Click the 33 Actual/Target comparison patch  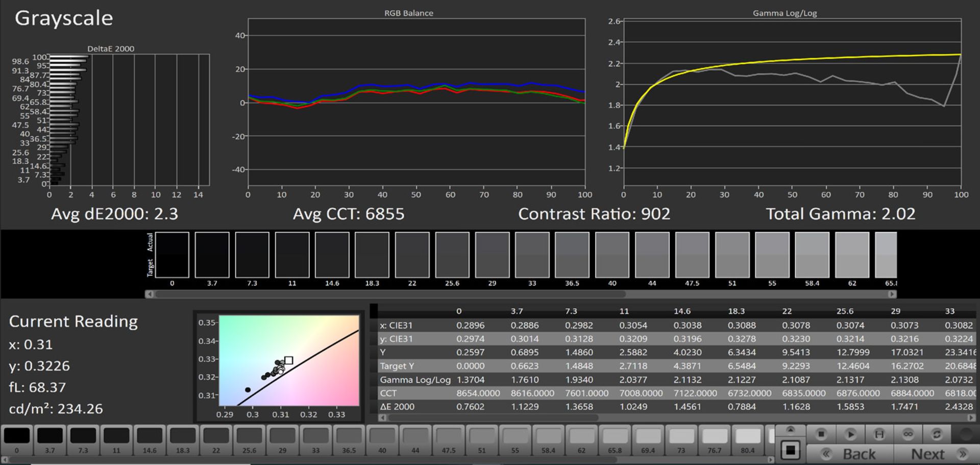click(x=532, y=255)
